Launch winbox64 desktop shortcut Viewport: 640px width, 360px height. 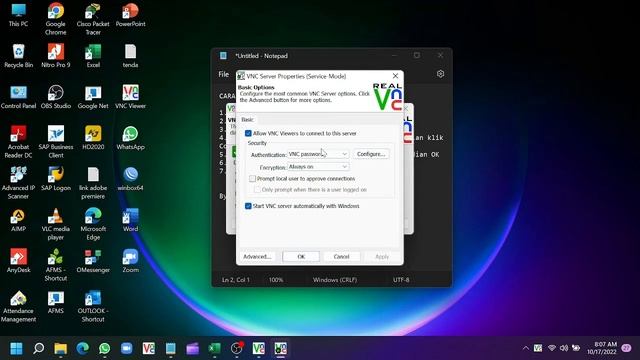coord(130,179)
